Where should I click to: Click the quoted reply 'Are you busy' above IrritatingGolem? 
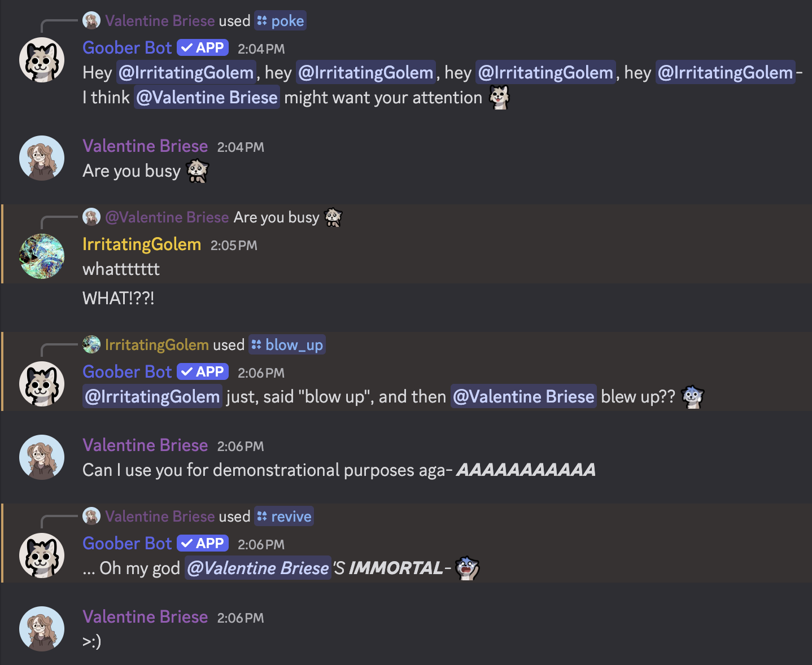pyautogui.click(x=276, y=217)
